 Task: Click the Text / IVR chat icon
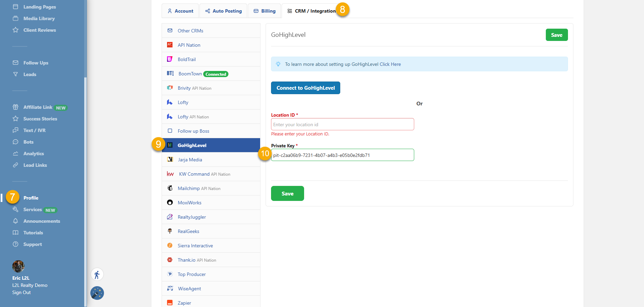pyautogui.click(x=16, y=130)
